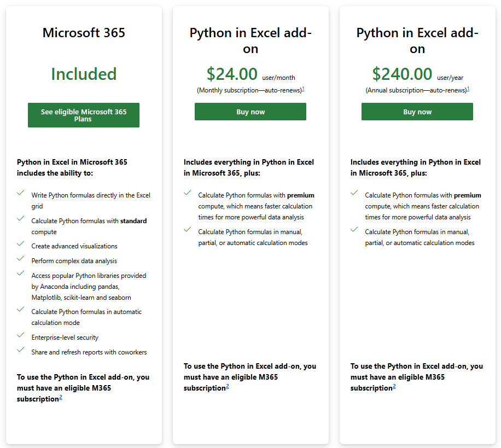Click checkmark beside Share and refresh reports
This screenshot has height=448, width=501.
(x=21, y=350)
